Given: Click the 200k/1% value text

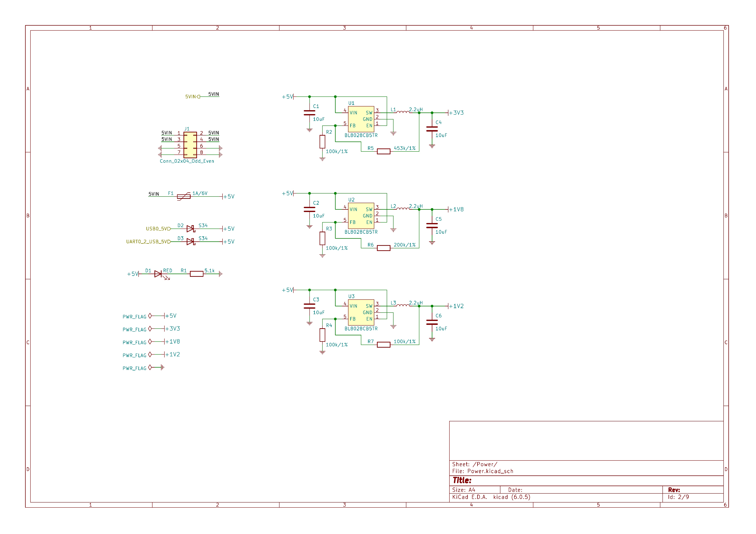Looking at the screenshot, I should point(405,245).
